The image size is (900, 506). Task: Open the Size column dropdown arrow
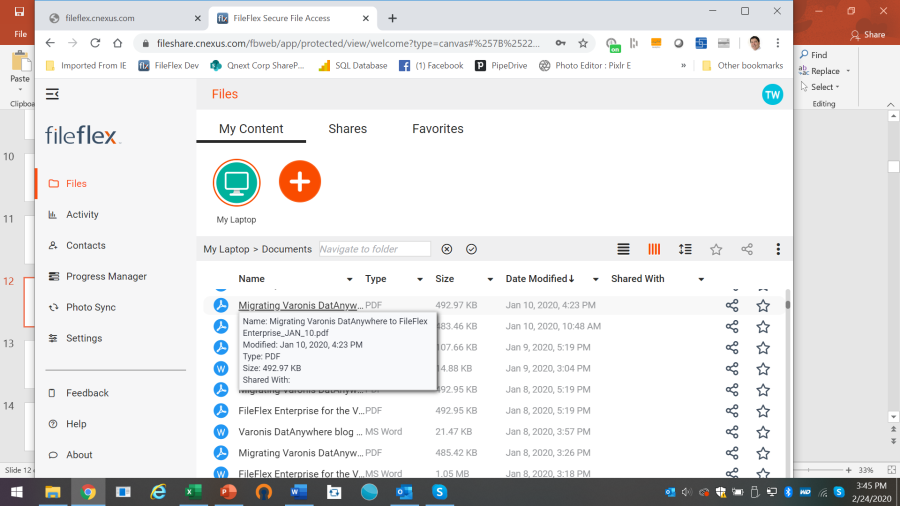[490, 279]
